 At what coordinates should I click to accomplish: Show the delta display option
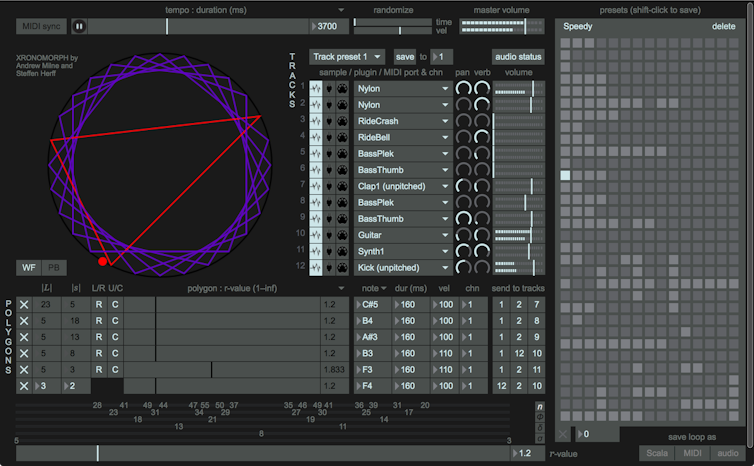(540, 428)
